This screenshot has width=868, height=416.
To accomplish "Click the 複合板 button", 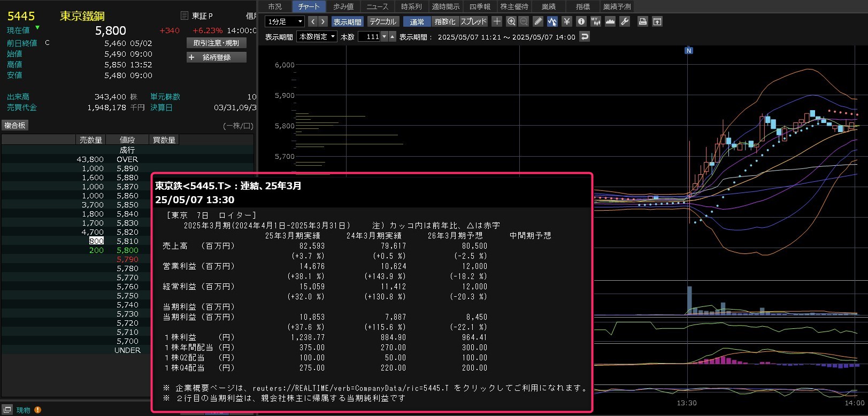I will tap(14, 125).
